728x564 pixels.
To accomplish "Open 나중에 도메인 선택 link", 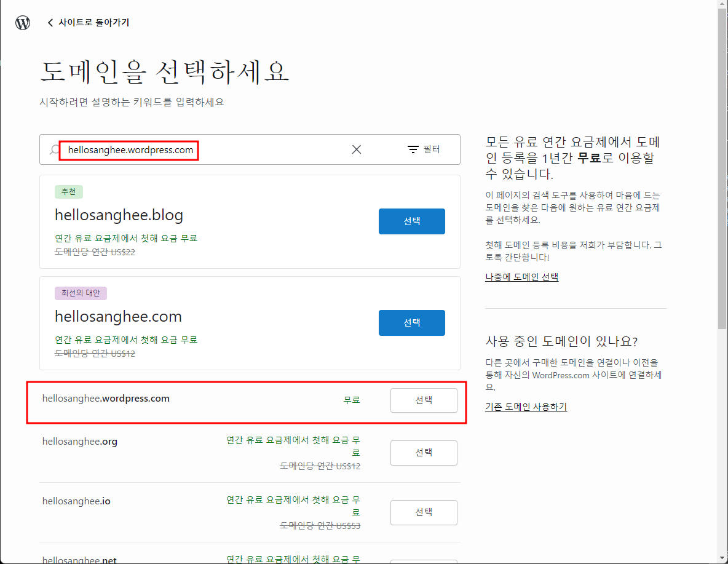I will (522, 277).
